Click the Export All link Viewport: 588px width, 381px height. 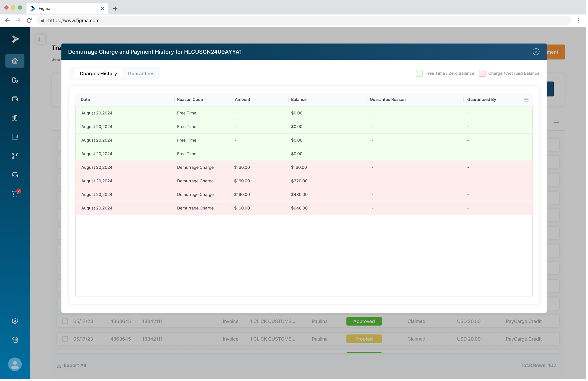tap(75, 365)
